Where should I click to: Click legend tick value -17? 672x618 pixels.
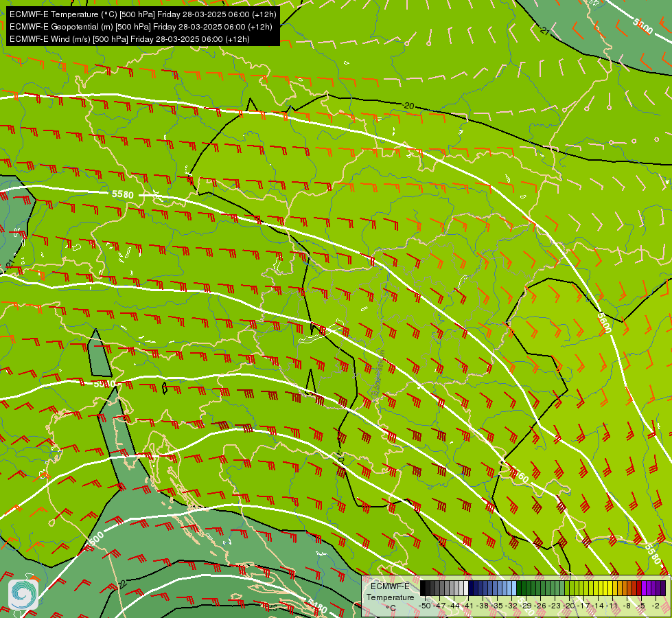[583, 606]
